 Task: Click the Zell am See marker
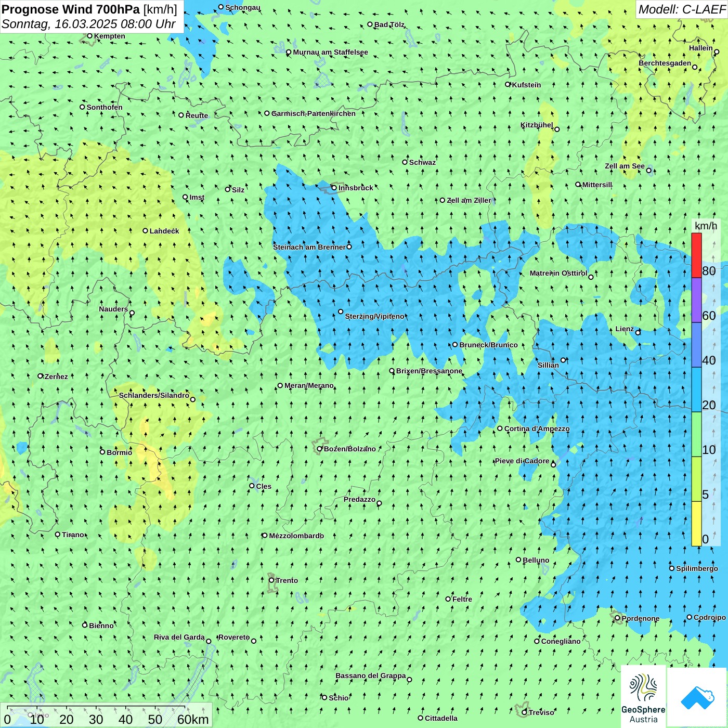[648, 170]
